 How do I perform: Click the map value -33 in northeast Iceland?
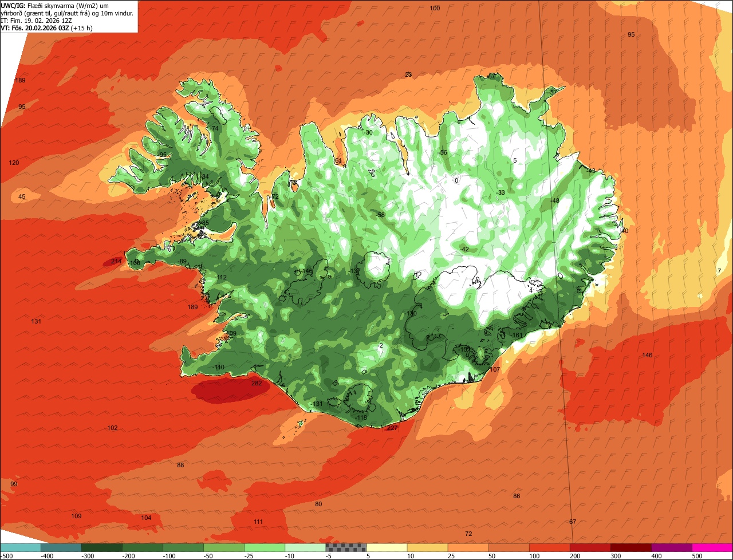point(501,192)
